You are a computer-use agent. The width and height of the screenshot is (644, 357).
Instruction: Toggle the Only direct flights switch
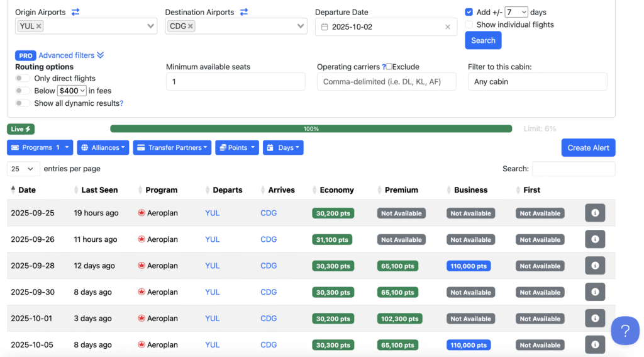(23, 78)
